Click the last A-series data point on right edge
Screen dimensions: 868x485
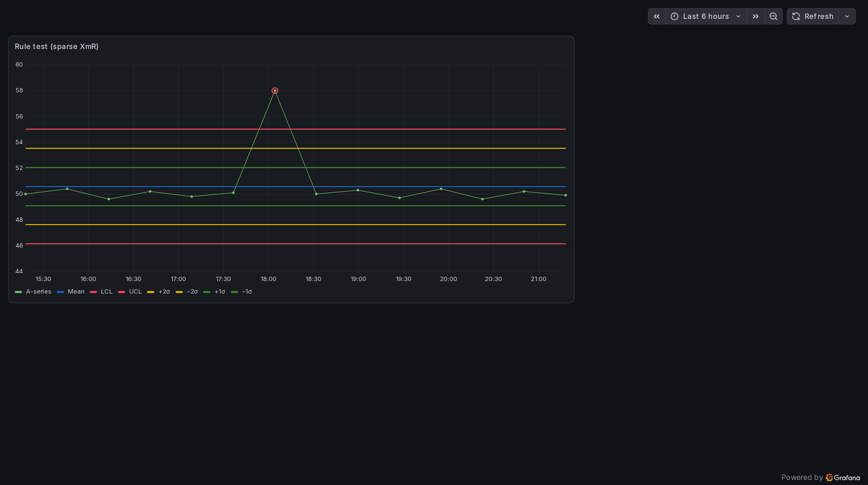coord(565,195)
